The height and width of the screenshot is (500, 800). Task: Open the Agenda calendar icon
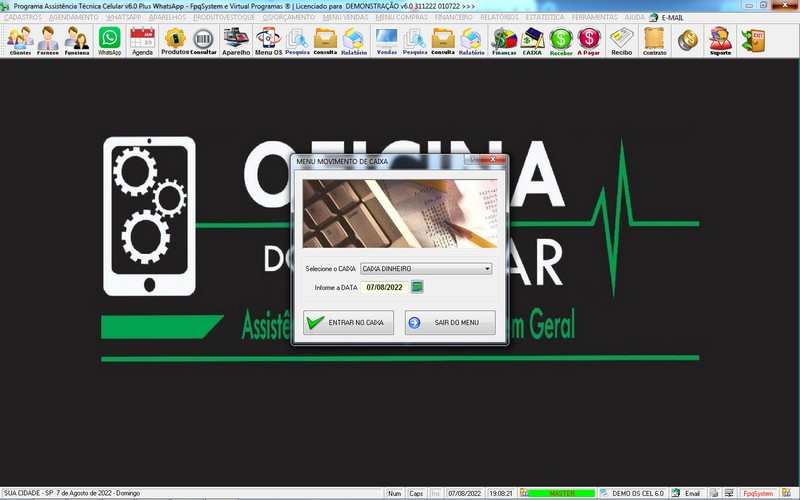pyautogui.click(x=142, y=41)
